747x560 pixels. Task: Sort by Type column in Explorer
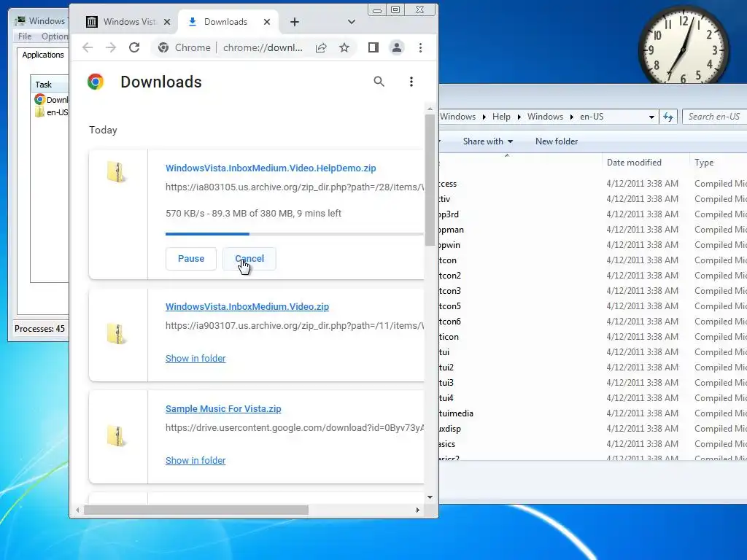pos(704,163)
